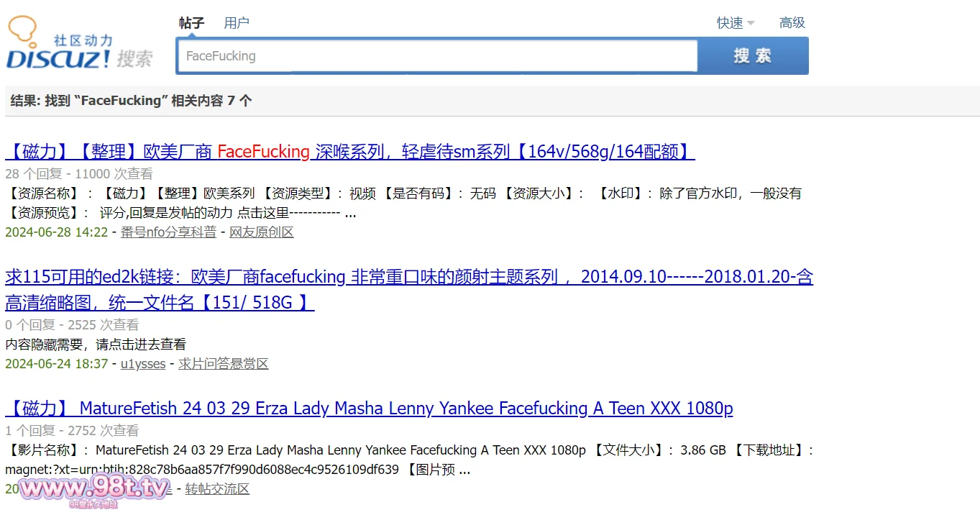View user u1ysses' profile
Image resolution: width=980 pixels, height=515 pixels.
143,364
